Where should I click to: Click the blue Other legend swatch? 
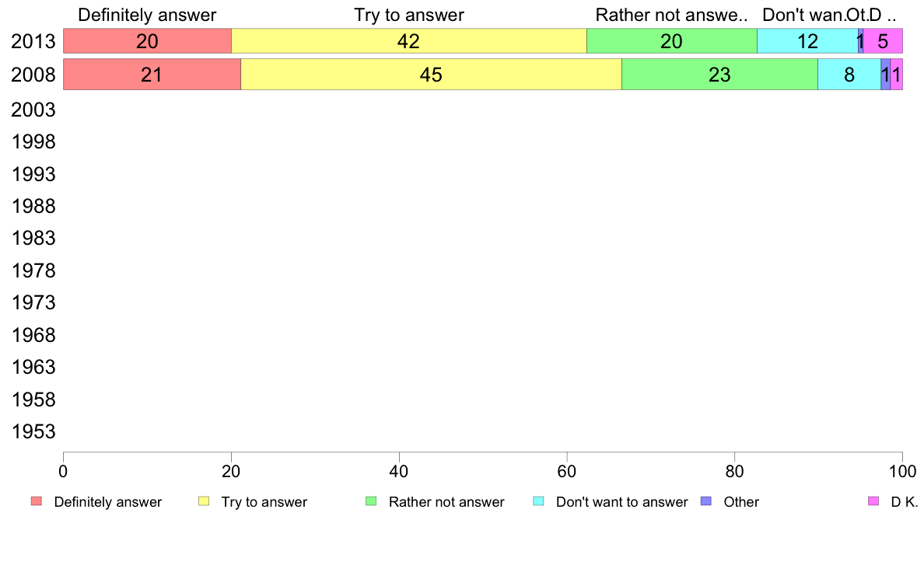pyautogui.click(x=706, y=501)
